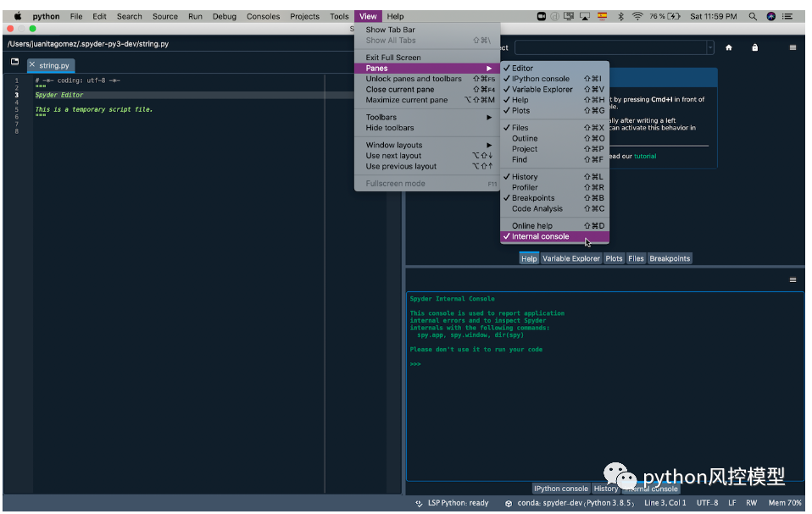Screen dimensions: 812x514
Task: Open the Consoles menu in menu bar
Action: (263, 16)
